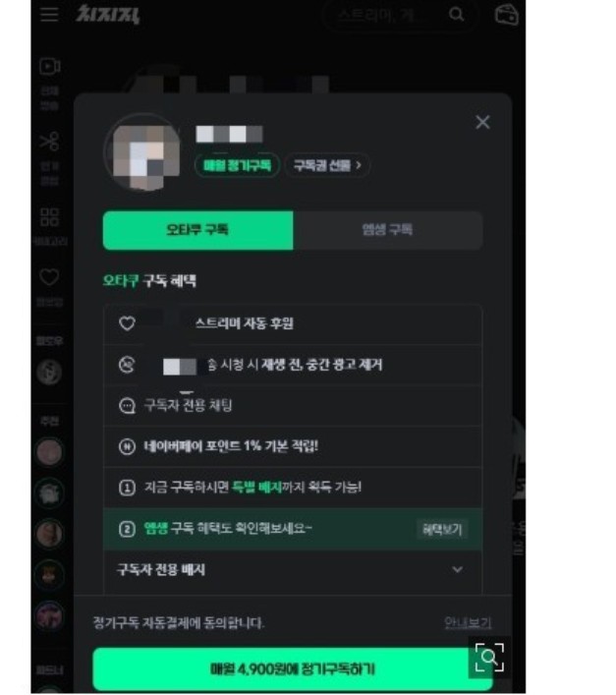Viewport: 616px width, 695px height.
Task: Open the hamburger menu icon
Action: coord(49,14)
